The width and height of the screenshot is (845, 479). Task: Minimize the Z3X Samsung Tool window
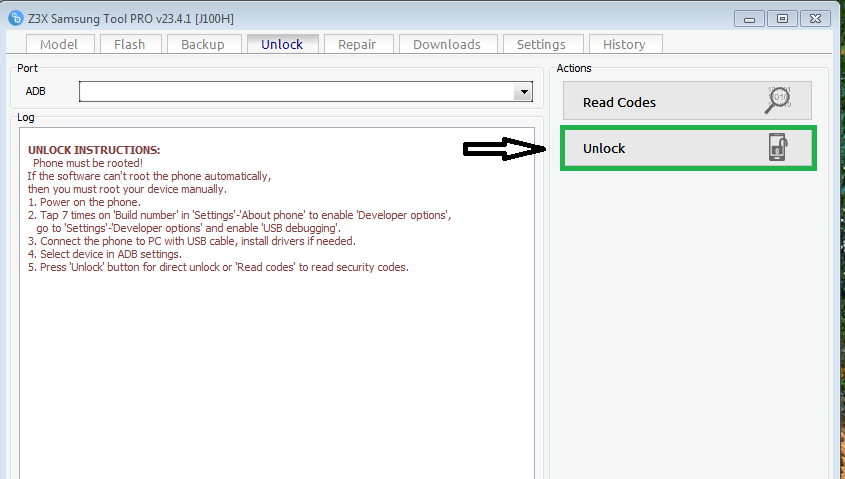[x=749, y=19]
